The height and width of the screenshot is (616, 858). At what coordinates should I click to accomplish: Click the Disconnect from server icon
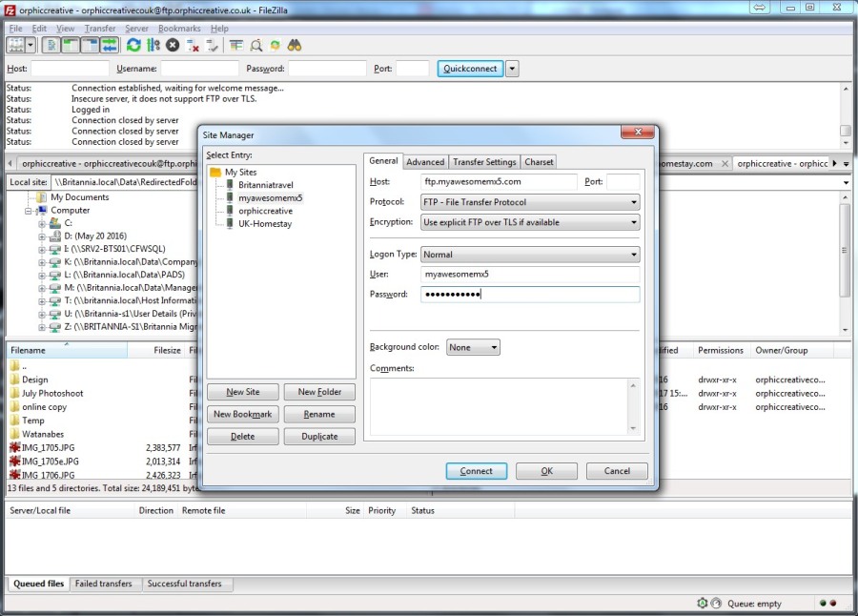click(192, 46)
